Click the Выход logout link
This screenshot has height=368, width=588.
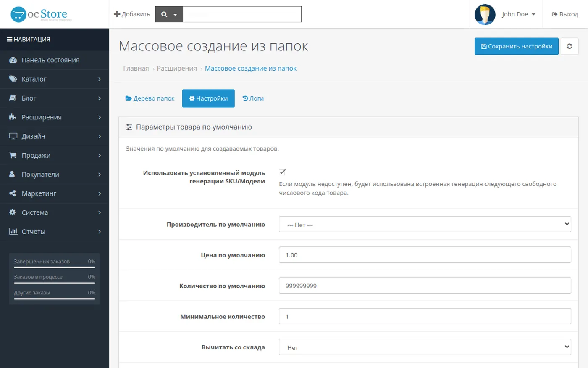click(x=565, y=14)
